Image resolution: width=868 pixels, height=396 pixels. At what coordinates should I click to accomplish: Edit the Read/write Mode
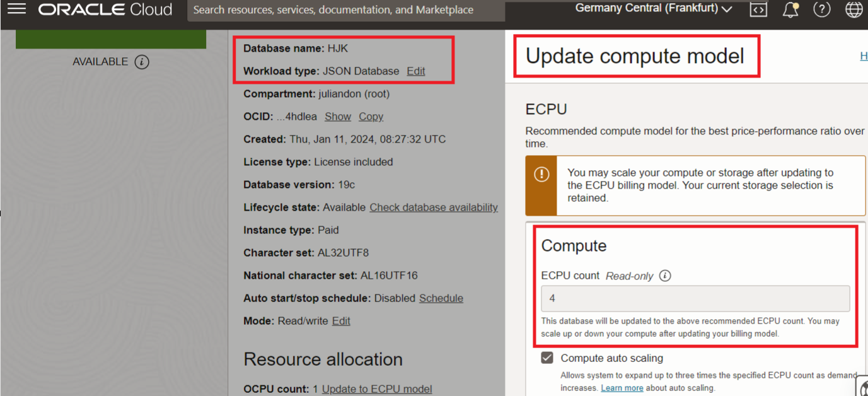[x=341, y=321]
